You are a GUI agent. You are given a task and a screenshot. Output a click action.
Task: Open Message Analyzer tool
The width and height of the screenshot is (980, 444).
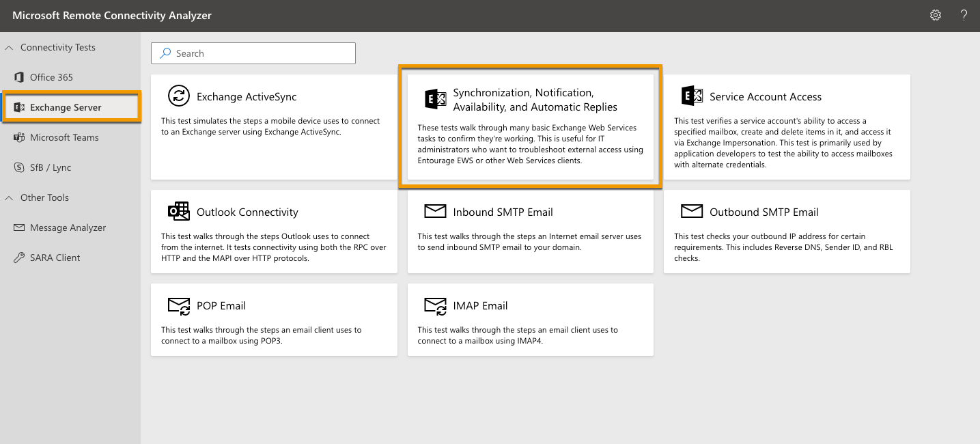point(70,227)
